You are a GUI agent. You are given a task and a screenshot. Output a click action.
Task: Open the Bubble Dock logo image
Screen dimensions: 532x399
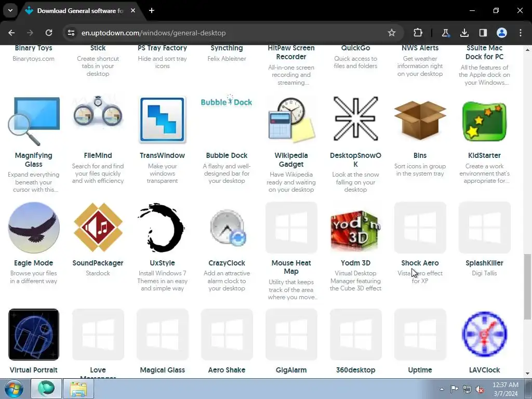point(227,101)
